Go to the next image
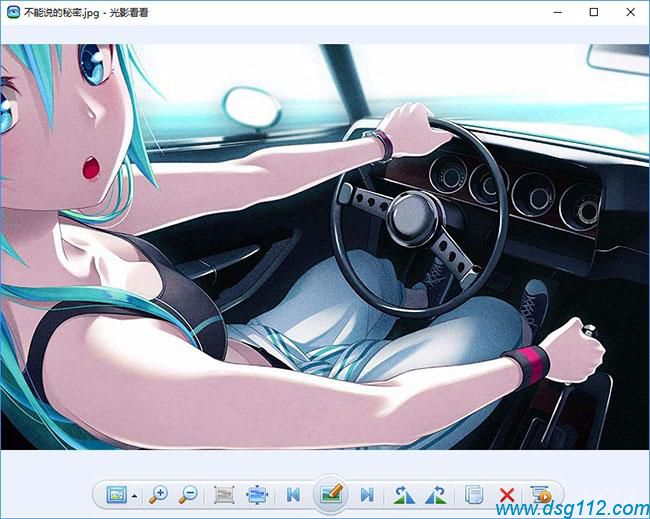The width and height of the screenshot is (650, 519). click(x=367, y=495)
